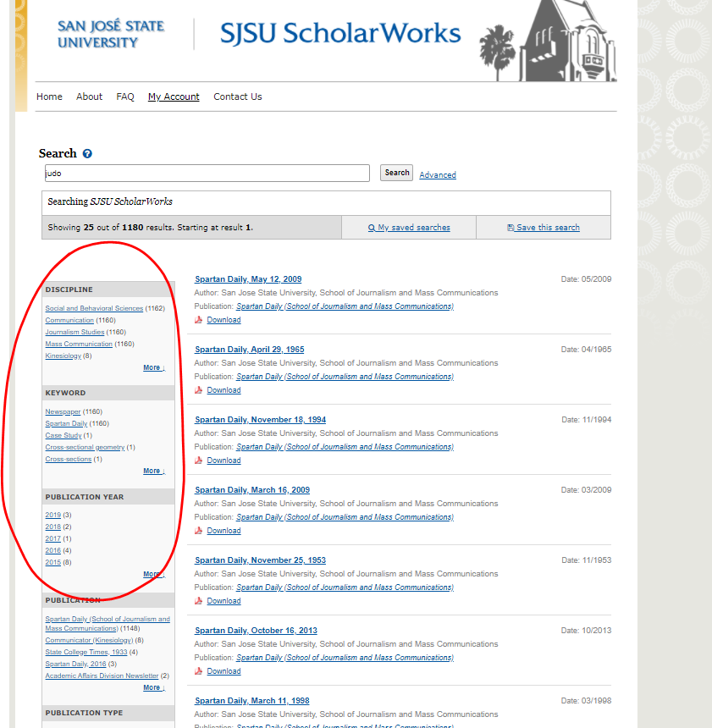Filter by Cross-sectional geometry keyword

pyautogui.click(x=85, y=447)
